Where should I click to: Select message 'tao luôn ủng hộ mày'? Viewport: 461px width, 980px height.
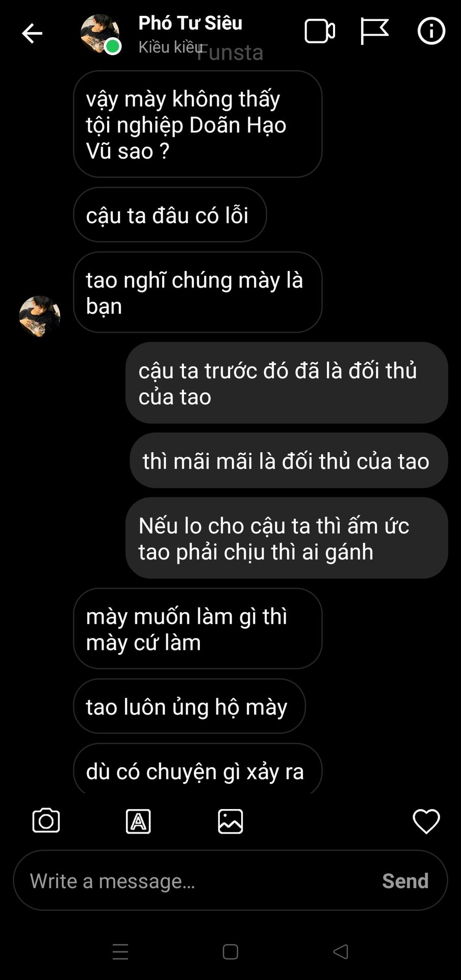click(x=189, y=706)
